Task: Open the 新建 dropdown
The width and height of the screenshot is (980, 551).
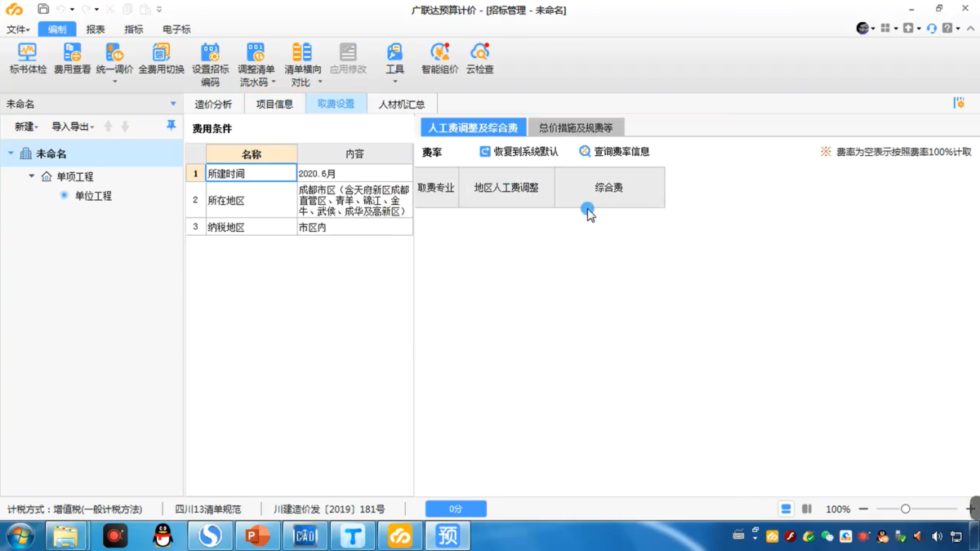Action: pos(26,127)
